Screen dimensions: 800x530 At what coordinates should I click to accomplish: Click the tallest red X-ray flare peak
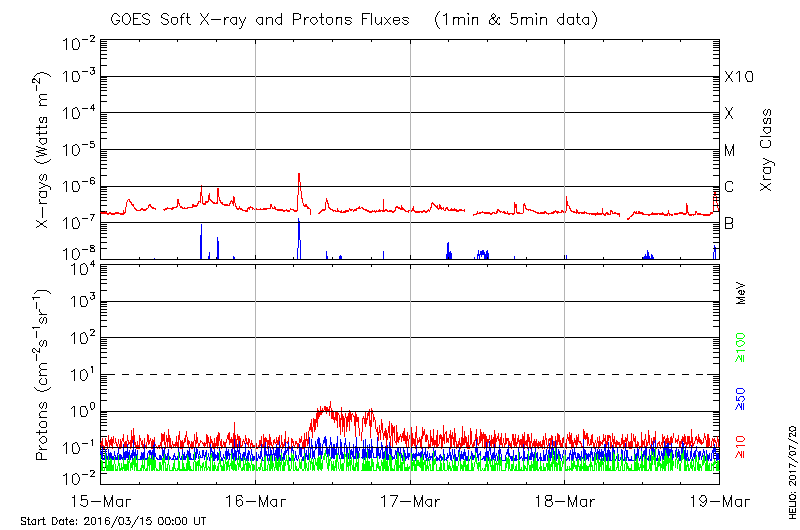tap(299, 175)
